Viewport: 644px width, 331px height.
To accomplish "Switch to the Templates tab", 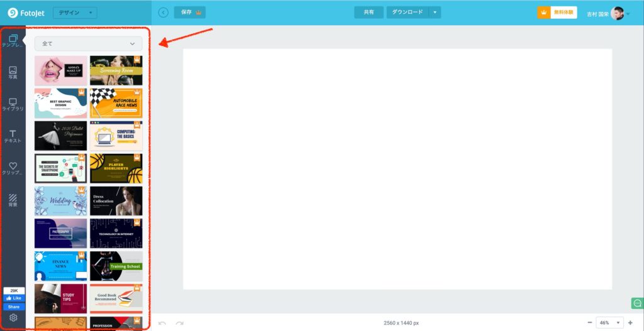I will coord(13,41).
